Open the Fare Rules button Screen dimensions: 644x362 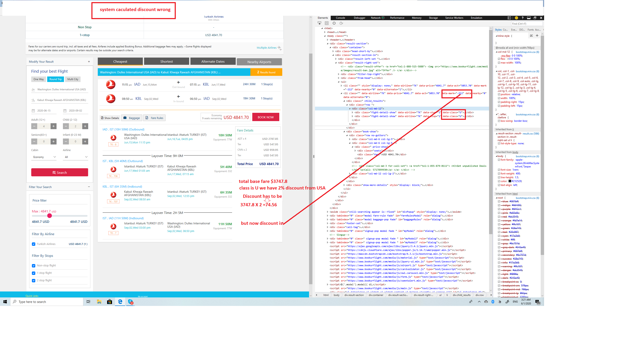154,118
